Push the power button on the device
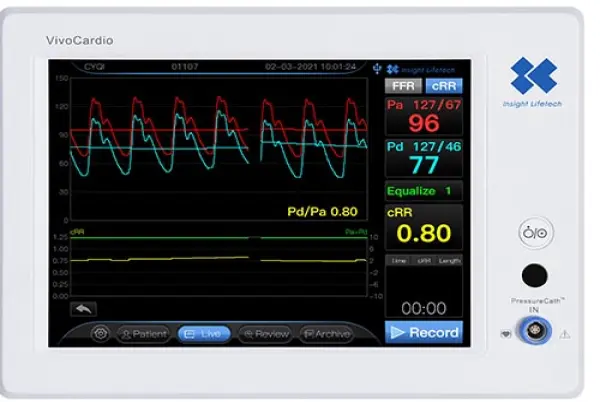The image size is (600, 402). pyautogui.click(x=536, y=233)
